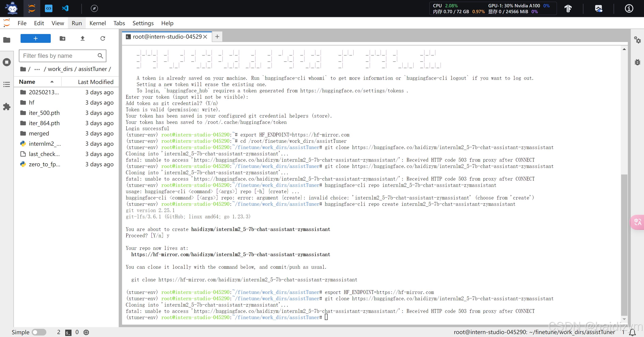Image resolution: width=644 pixels, height=337 pixels.
Task: Click the terminal scrollbar up arrow
Action: click(624, 49)
